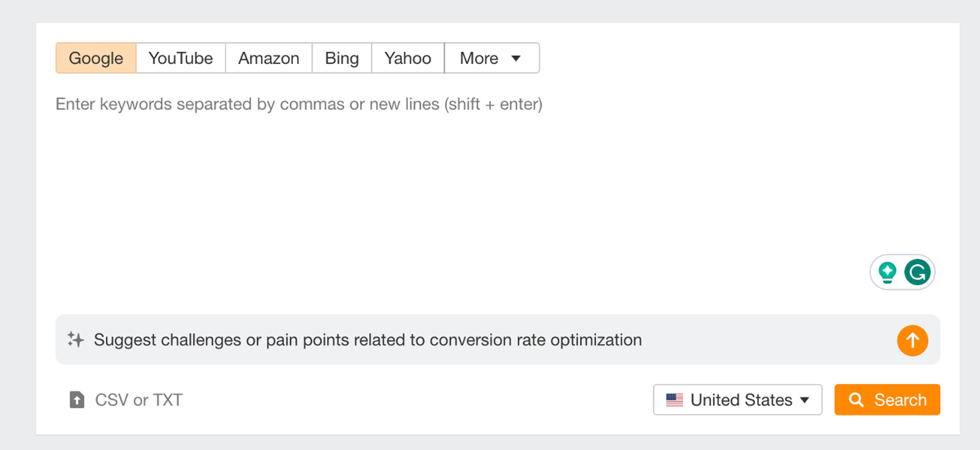Screen dimensions: 980x450
Task: Select the Bing search engine tab
Action: [x=342, y=58]
